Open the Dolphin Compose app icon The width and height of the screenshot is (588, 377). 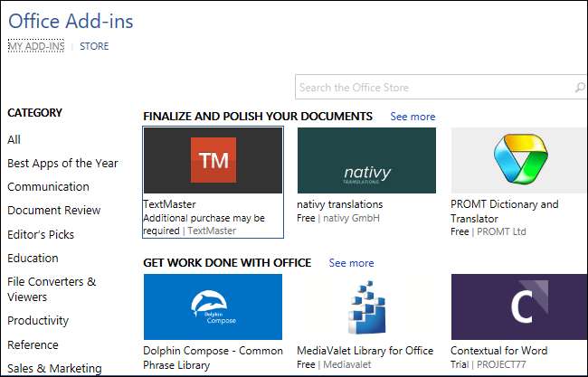[x=213, y=306]
